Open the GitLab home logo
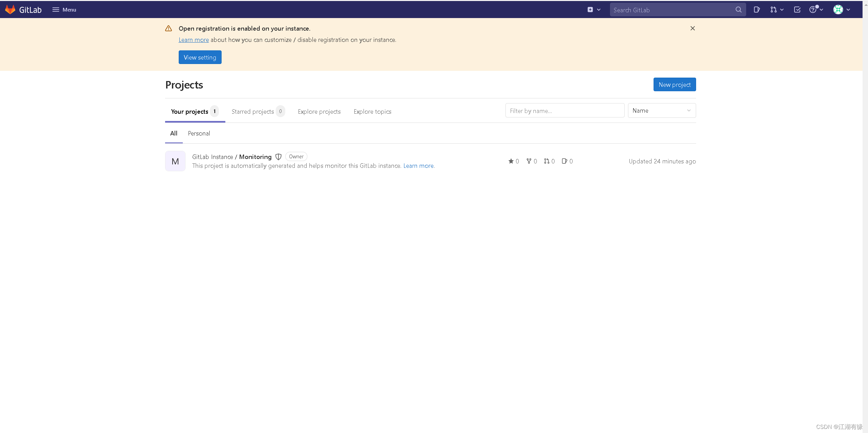 (22, 10)
